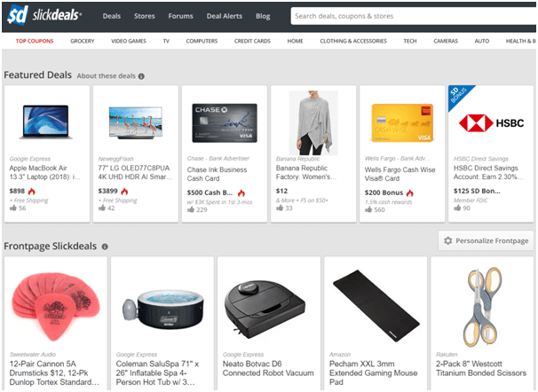
Task: Select the Grocery category
Action: (83, 41)
